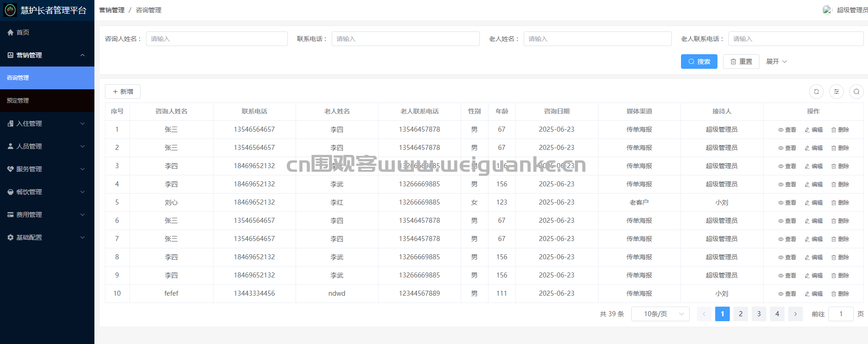Click the 新增 add button
The width and height of the screenshot is (868, 344).
click(123, 92)
